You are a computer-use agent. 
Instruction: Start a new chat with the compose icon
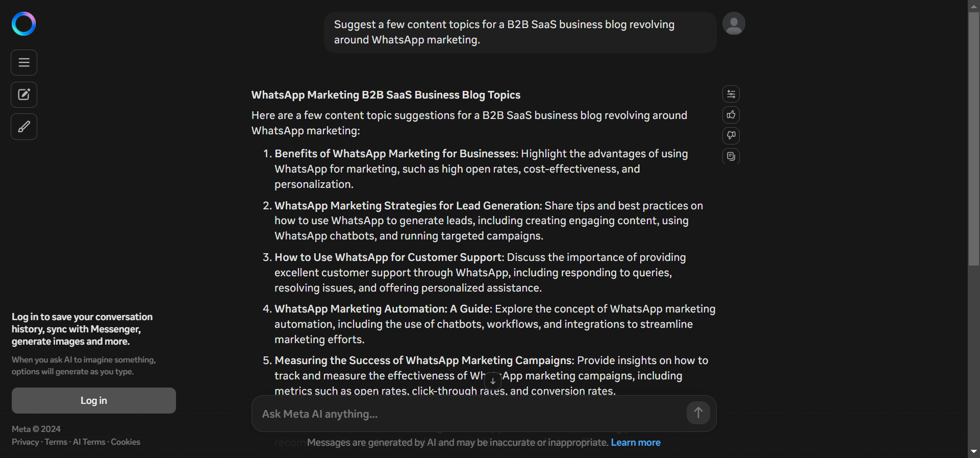coord(23,94)
